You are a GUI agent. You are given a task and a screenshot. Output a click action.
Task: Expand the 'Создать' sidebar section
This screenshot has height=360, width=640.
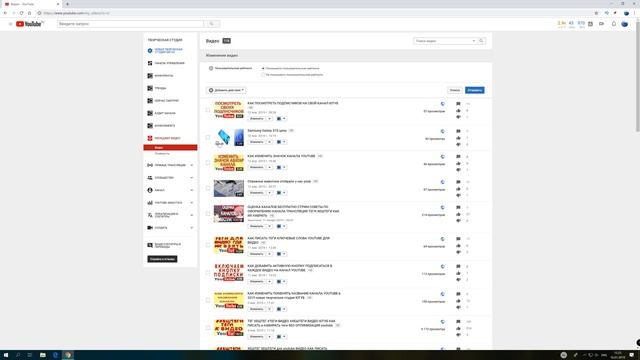pos(192,228)
